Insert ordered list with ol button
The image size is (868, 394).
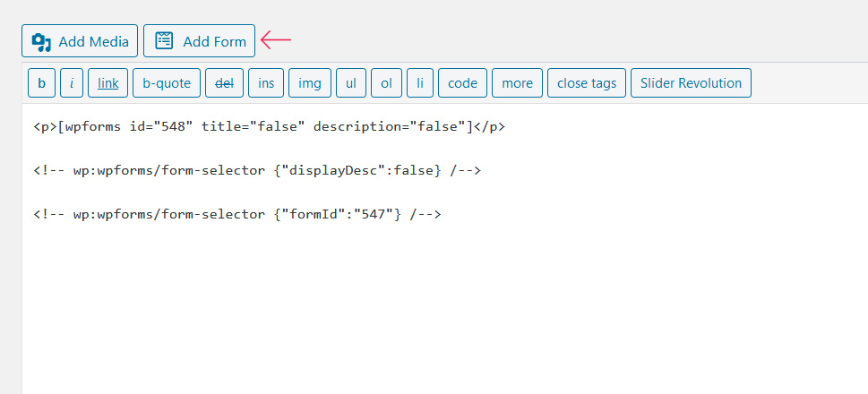[386, 83]
